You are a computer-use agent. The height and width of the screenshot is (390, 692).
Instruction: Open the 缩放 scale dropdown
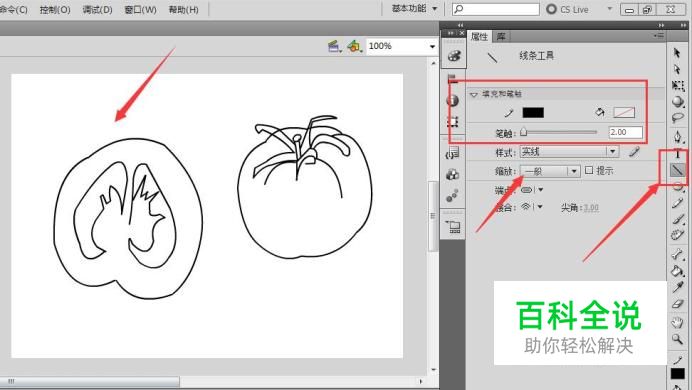pos(549,171)
